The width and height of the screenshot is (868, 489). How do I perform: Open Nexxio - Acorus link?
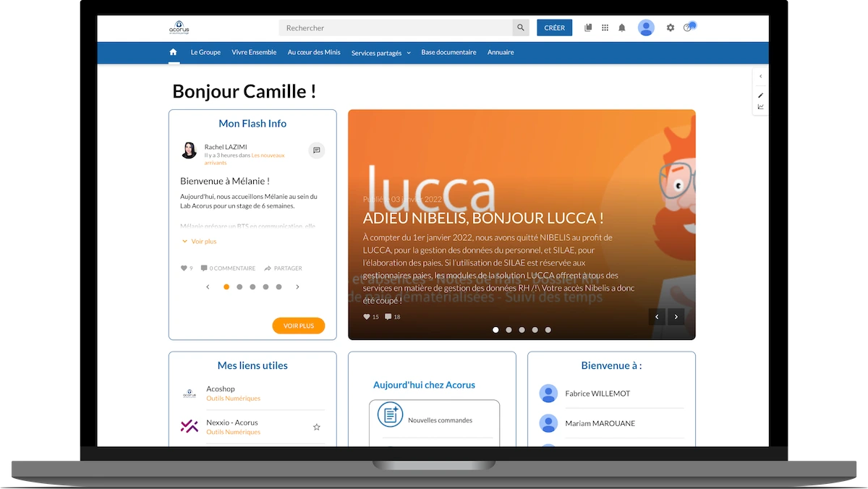pos(232,422)
